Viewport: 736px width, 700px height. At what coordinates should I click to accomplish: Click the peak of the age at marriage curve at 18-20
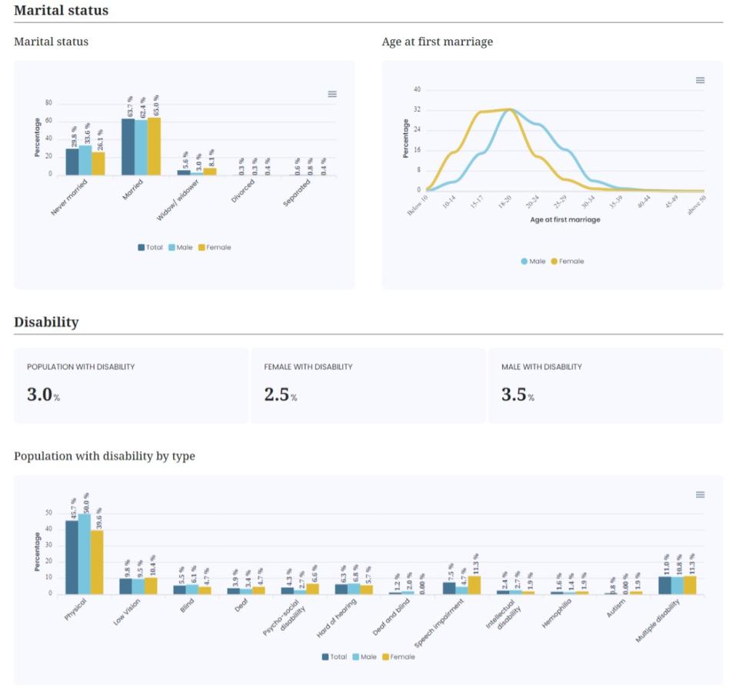coord(510,109)
